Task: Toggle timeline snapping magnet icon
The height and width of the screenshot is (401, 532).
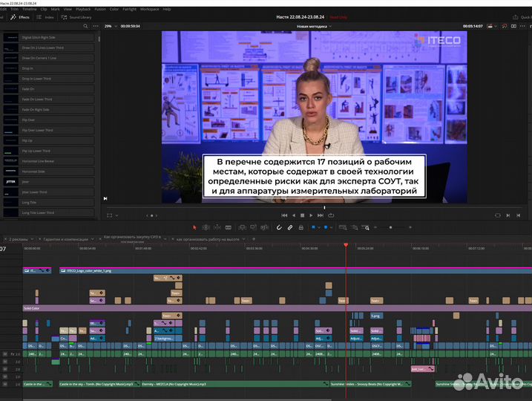Action: pyautogui.click(x=280, y=227)
